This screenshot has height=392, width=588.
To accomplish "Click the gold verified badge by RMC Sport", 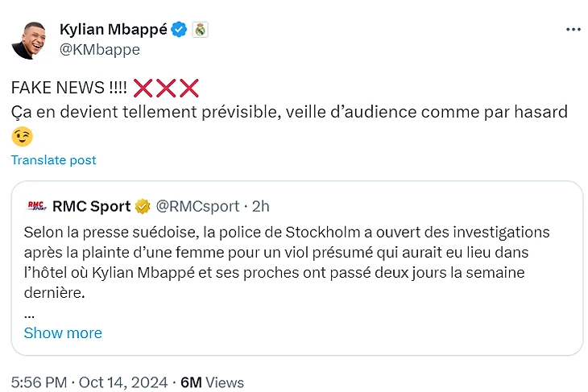I will click(143, 206).
